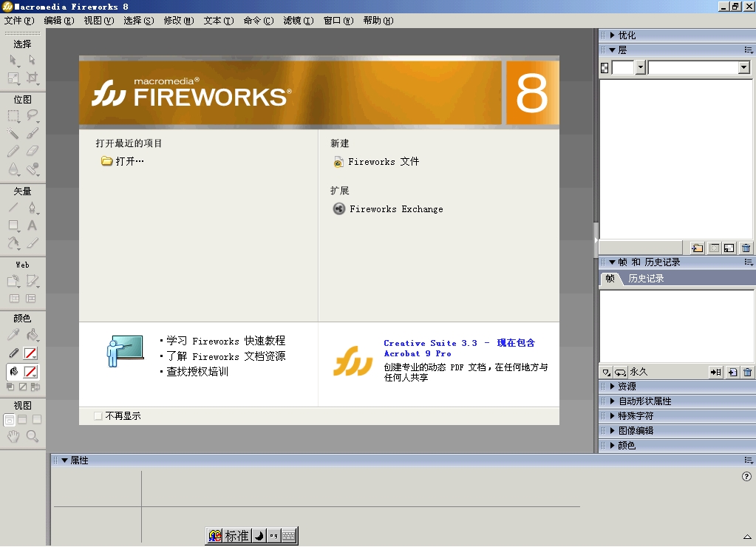Open the 窗口 menu
Image resolution: width=756 pixels, height=547 pixels.
click(338, 20)
